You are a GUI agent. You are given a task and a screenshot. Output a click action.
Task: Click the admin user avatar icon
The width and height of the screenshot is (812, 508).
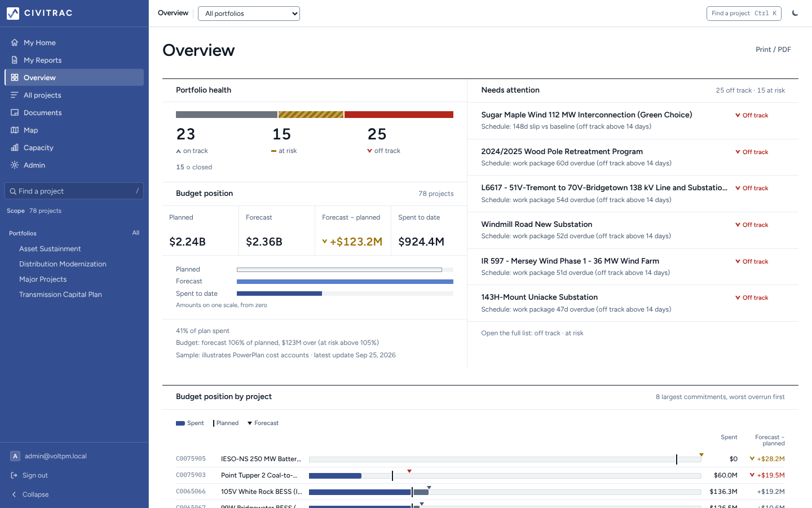coord(15,456)
